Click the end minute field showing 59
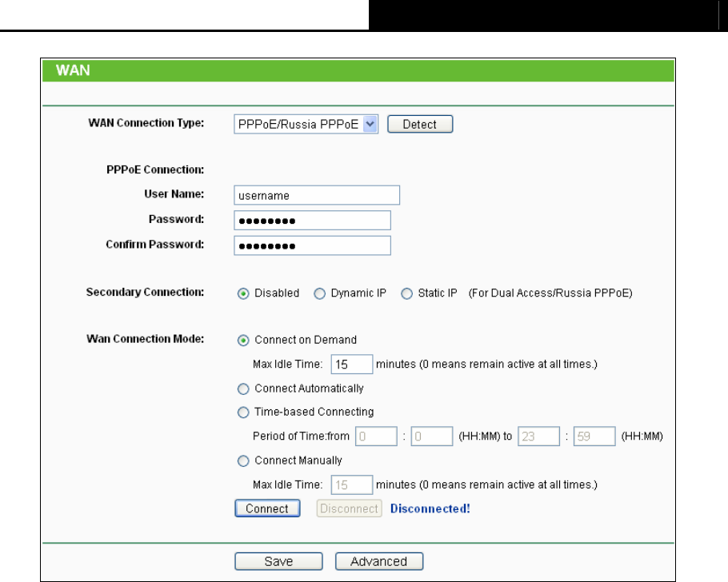Image resolution: width=728 pixels, height=582 pixels. 594,436
